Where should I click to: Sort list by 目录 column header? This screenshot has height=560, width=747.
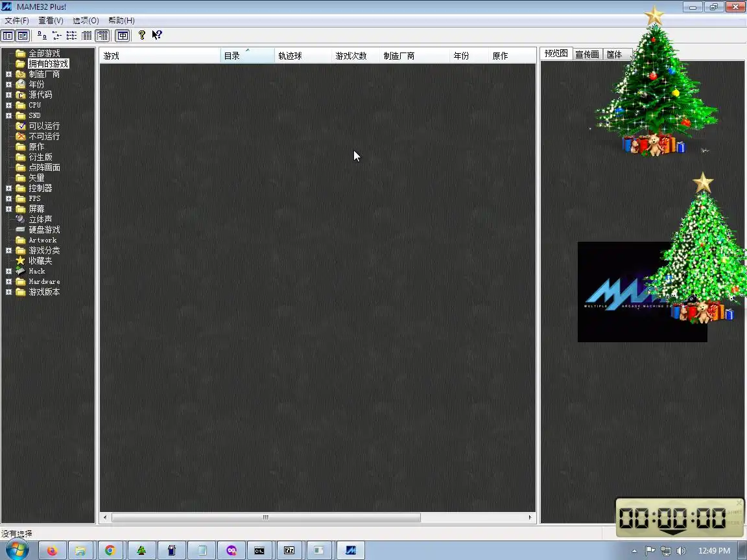pyautogui.click(x=248, y=56)
